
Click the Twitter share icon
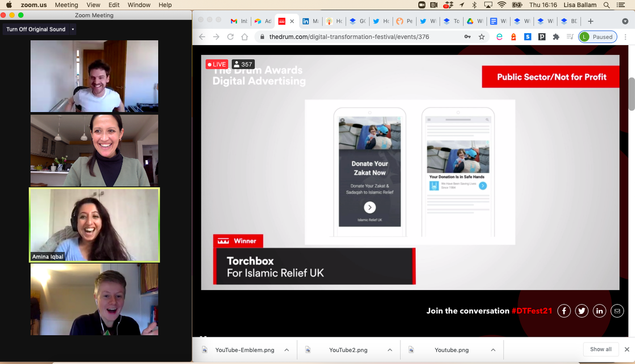tap(582, 311)
